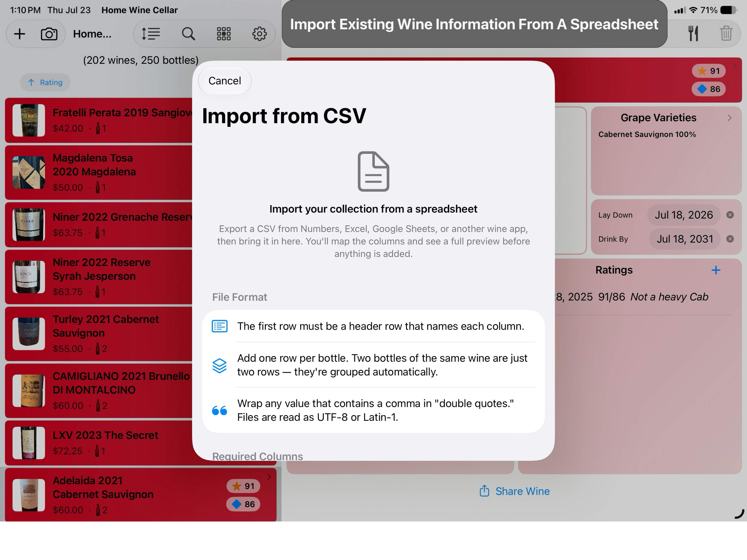The height and width of the screenshot is (560, 747).
Task: Open the camera to scan a label
Action: pos(49,34)
